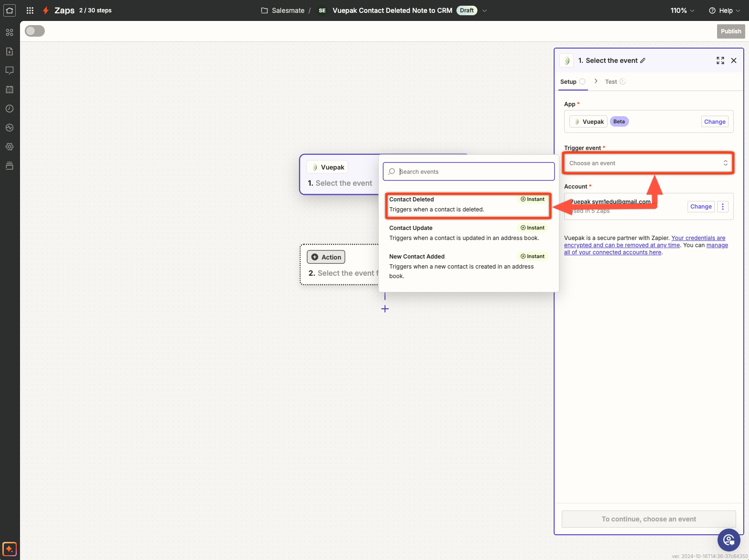Screen dimensions: 749x560
Task: Click the Zap history clock icon
Action: tap(10, 109)
